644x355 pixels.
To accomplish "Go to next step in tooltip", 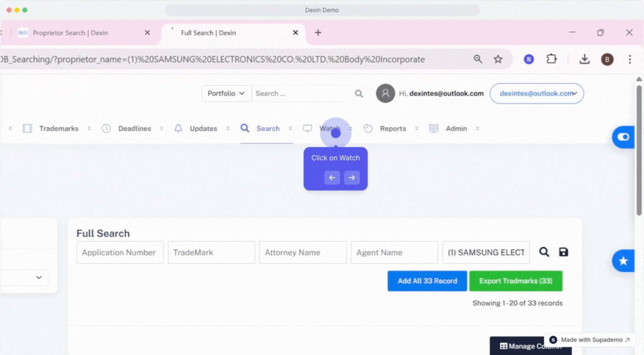I will point(352,177).
